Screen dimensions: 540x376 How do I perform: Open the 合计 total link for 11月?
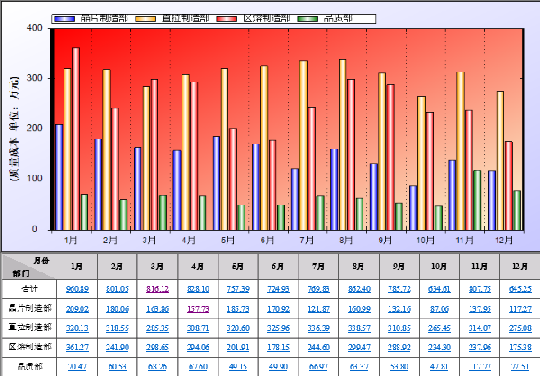click(x=479, y=289)
